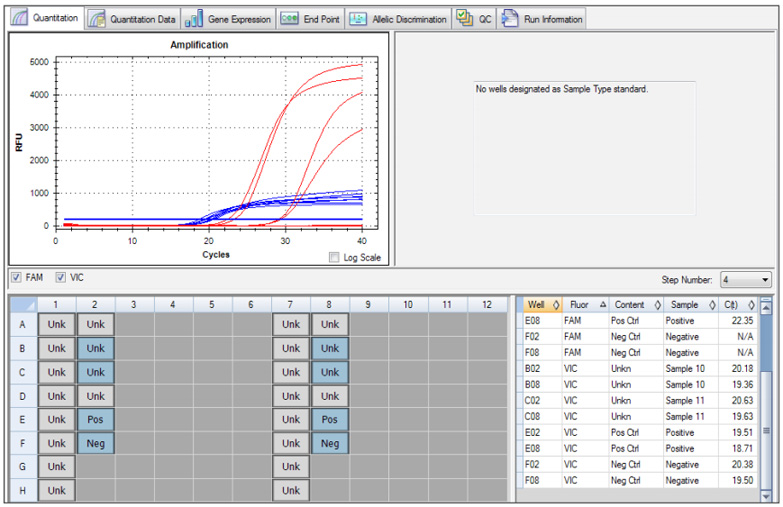Click the Quantitation Data tab icon
Image resolution: width=783 pixels, height=507 pixels.
[96, 19]
